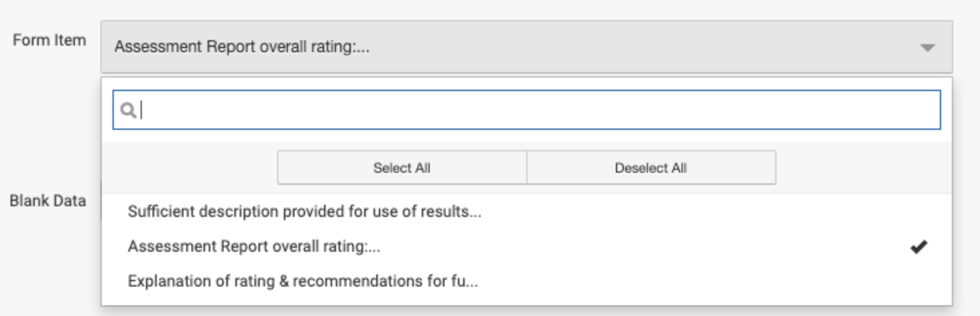Click the 'Form Item' field label
The width and height of the screenshot is (980, 316).
[50, 40]
